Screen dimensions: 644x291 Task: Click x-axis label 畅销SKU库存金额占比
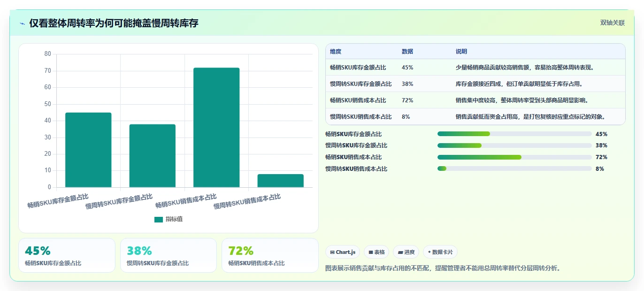coord(58,200)
